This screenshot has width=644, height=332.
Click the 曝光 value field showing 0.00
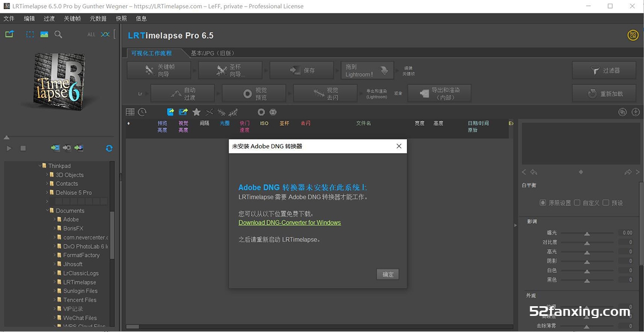626,233
